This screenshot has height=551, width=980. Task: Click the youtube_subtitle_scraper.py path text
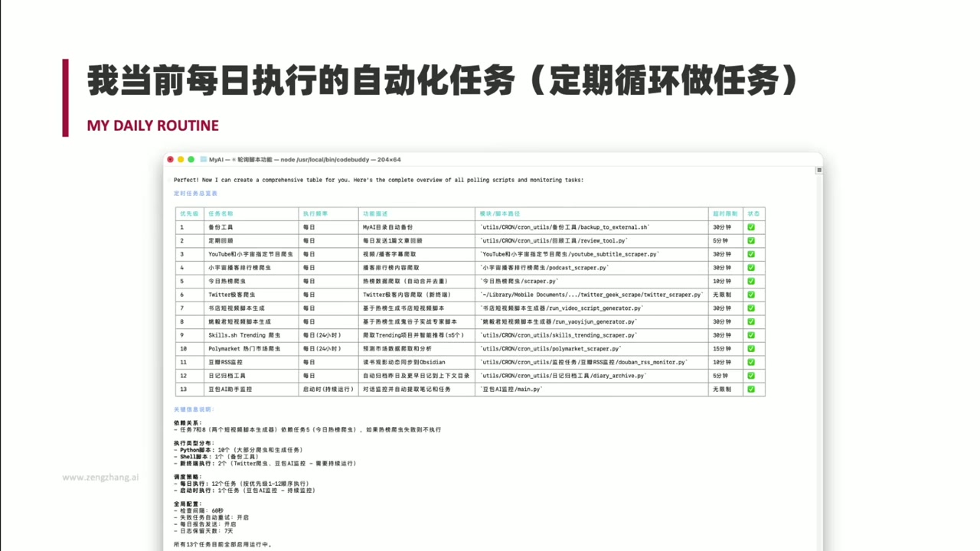click(x=570, y=253)
